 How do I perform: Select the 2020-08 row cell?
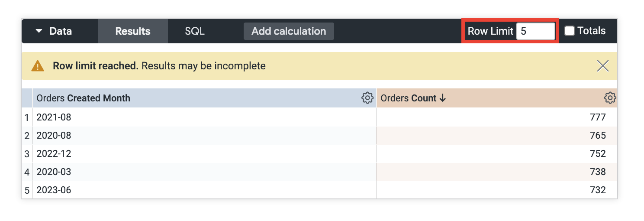click(54, 136)
